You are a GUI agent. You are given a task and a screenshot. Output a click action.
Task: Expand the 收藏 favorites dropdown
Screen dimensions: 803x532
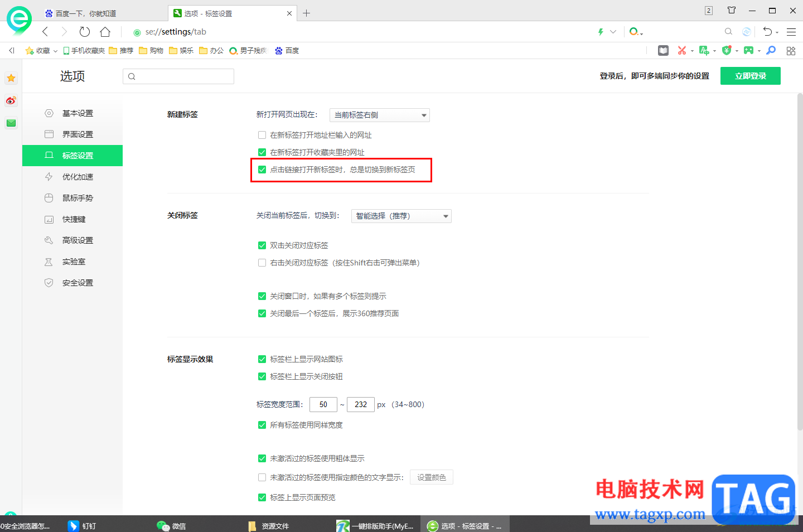[x=55, y=50]
